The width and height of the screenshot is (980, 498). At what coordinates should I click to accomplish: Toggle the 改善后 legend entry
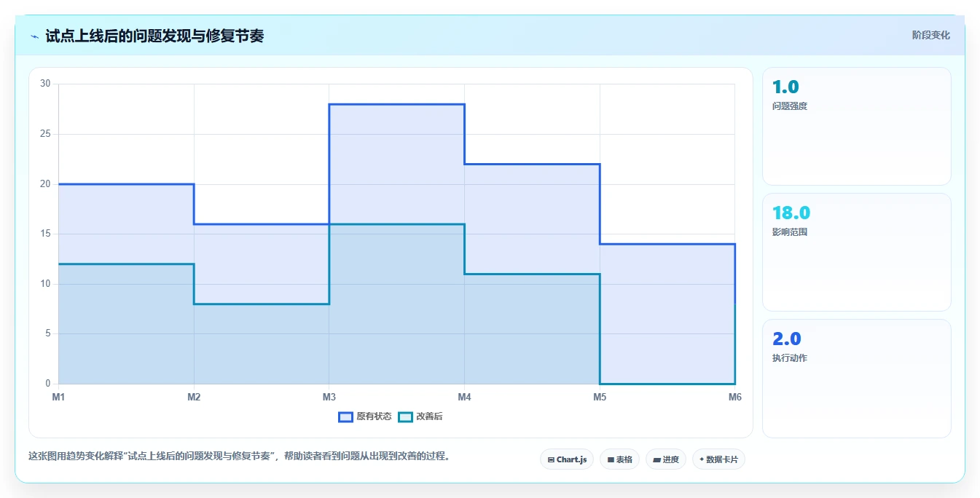click(x=421, y=417)
